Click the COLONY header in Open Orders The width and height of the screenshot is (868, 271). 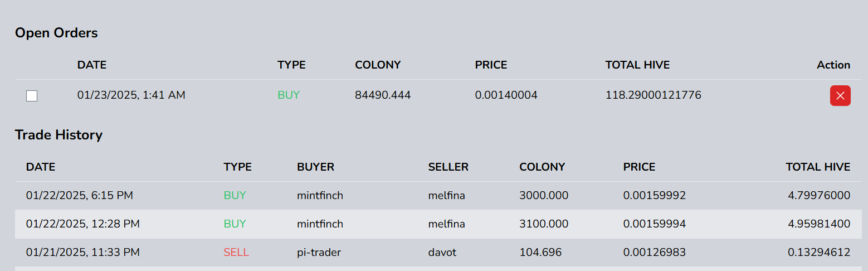378,65
